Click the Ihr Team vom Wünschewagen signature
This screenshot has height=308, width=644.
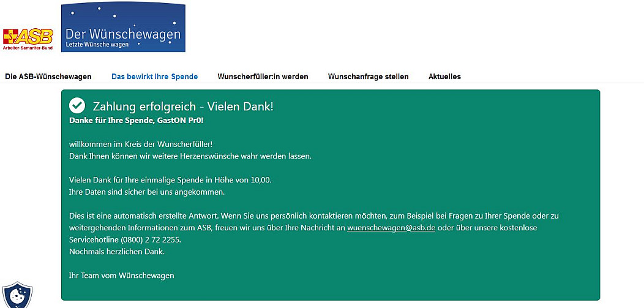(x=122, y=276)
